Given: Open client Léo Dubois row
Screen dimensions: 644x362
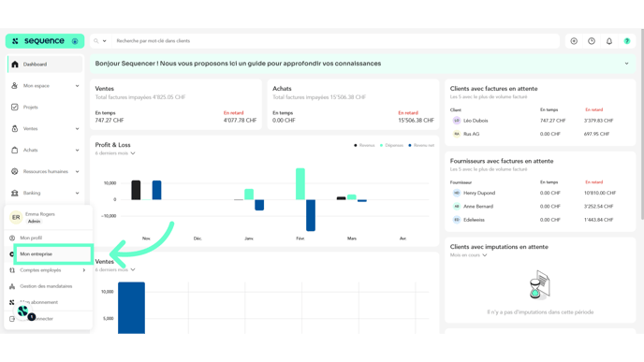Looking at the screenshot, I should point(540,121).
